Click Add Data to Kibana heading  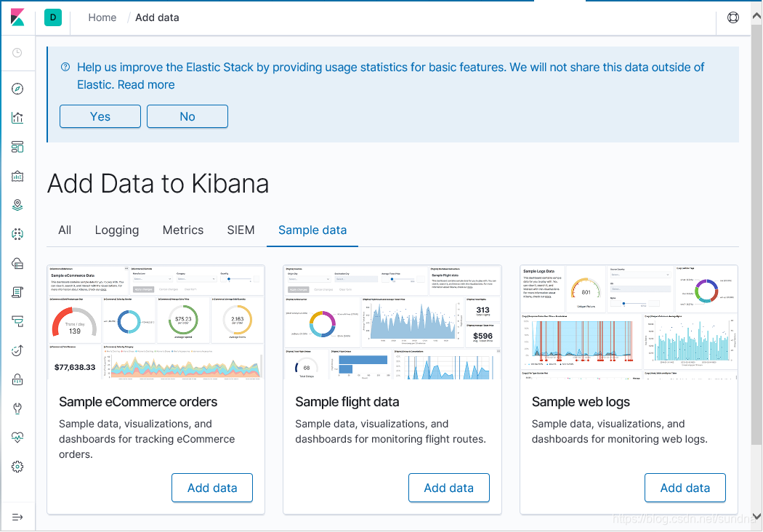pyautogui.click(x=158, y=183)
